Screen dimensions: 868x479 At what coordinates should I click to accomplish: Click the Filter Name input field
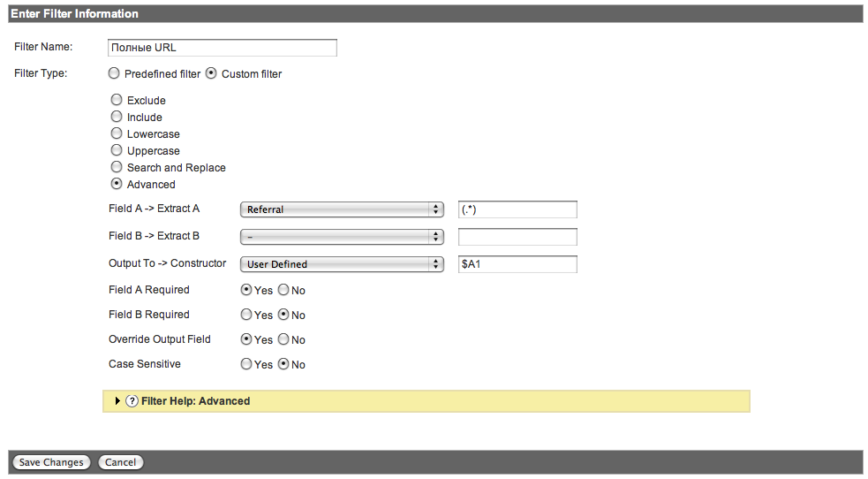(222, 48)
